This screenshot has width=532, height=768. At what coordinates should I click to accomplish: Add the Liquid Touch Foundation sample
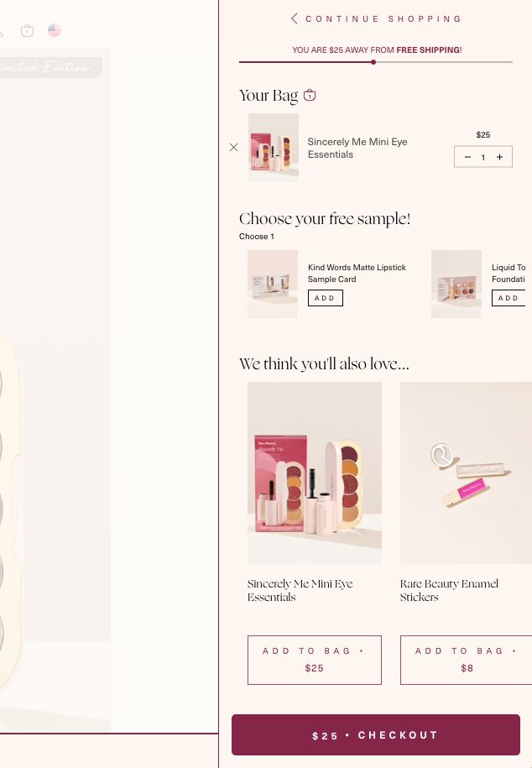pos(509,298)
